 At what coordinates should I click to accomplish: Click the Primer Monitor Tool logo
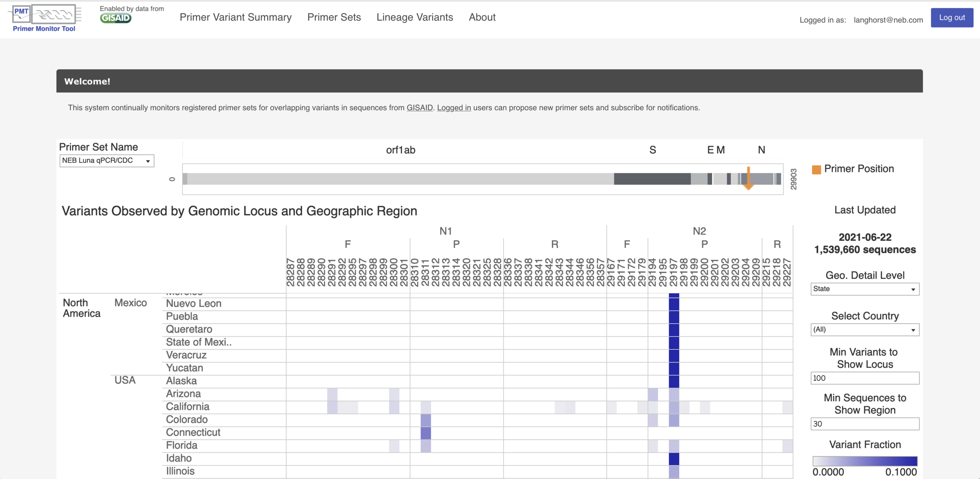44,18
